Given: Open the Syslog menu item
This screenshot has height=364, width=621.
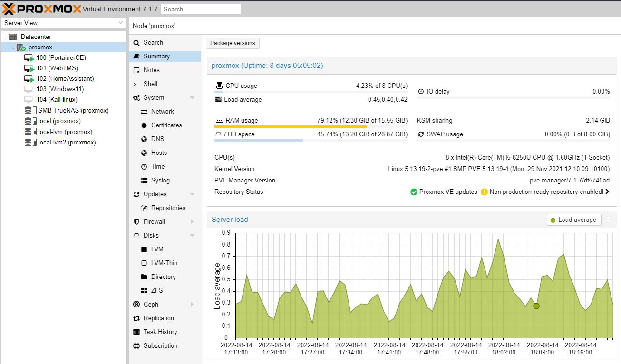Looking at the screenshot, I should [x=165, y=180].
